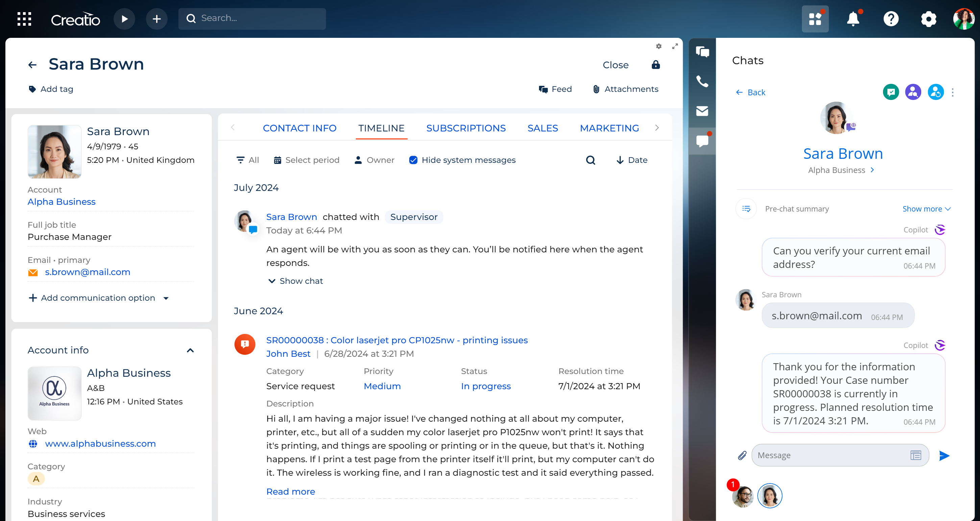
Task: Open the MARKETING tab
Action: [x=609, y=128]
